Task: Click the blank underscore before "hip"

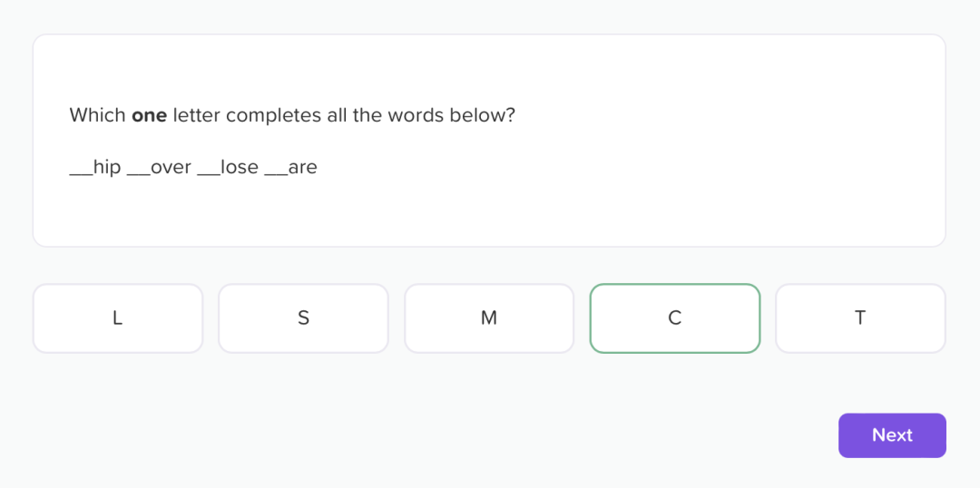Action: tap(81, 172)
